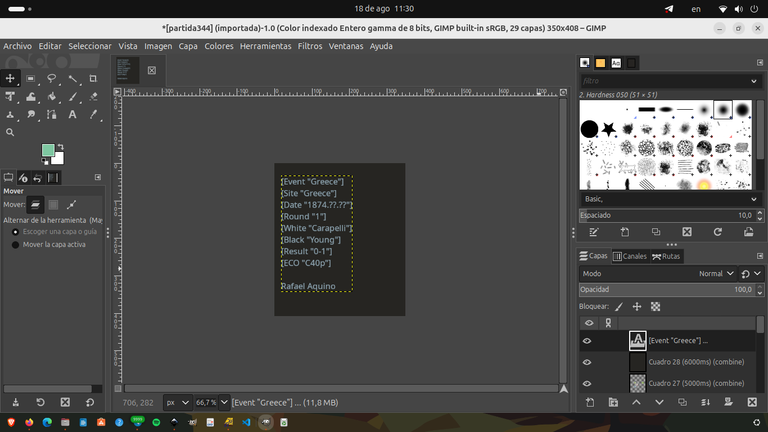Select the Bucket Fill tool
Screen dimensions: 768x432
pyautogui.click(x=51, y=96)
